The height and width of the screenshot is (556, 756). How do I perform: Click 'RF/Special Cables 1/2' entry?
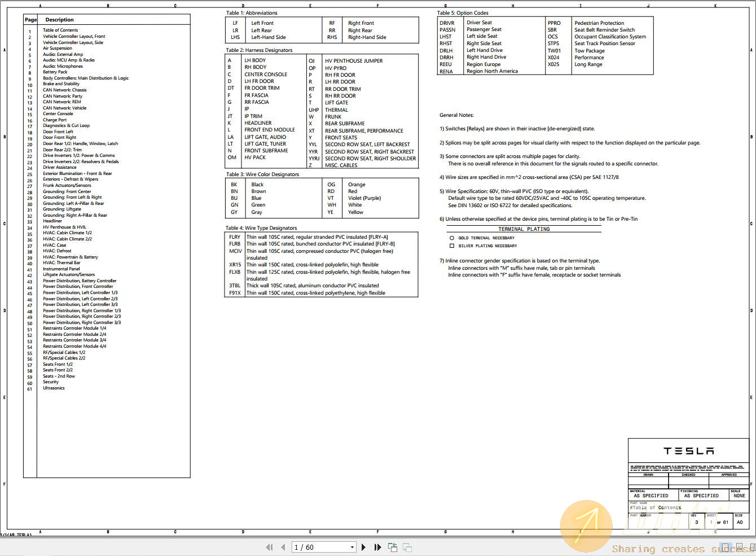[x=64, y=352]
